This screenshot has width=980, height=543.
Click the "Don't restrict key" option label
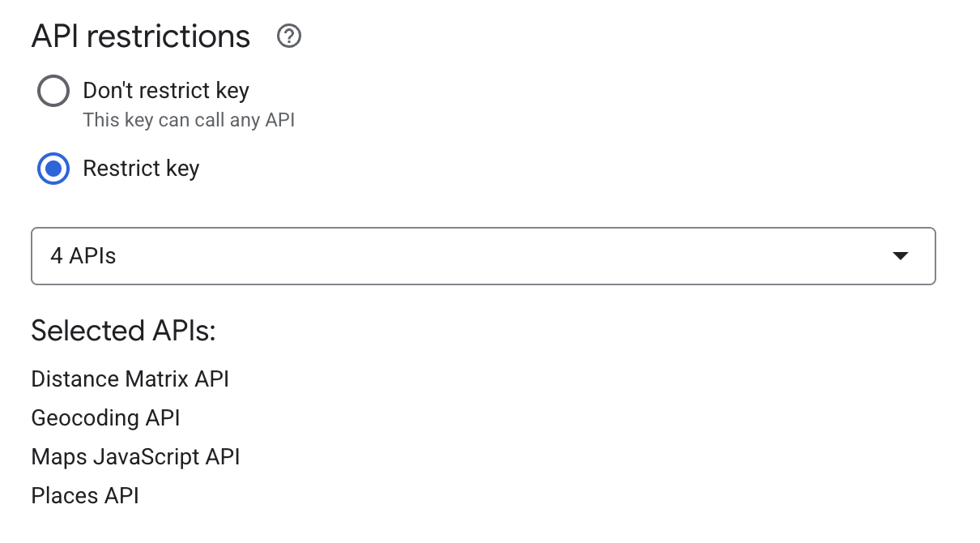coord(166,91)
